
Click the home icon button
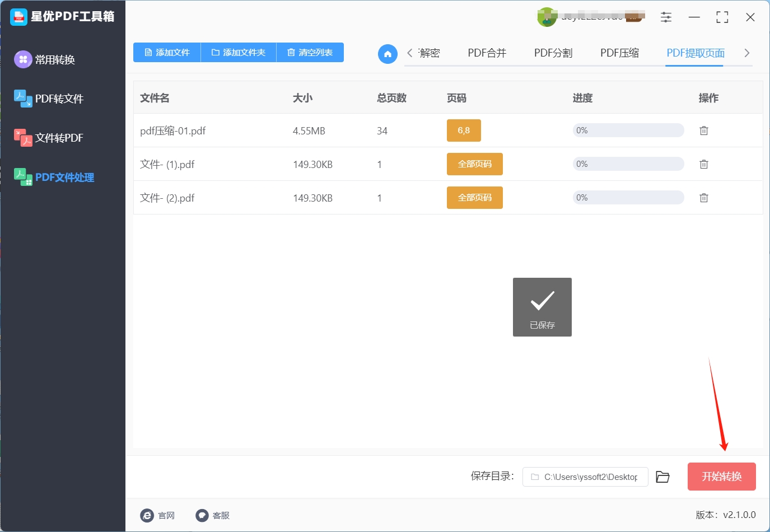tap(388, 54)
